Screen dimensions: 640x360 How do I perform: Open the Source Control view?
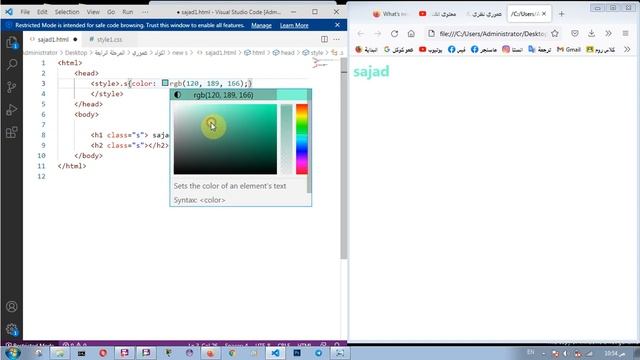[12, 87]
